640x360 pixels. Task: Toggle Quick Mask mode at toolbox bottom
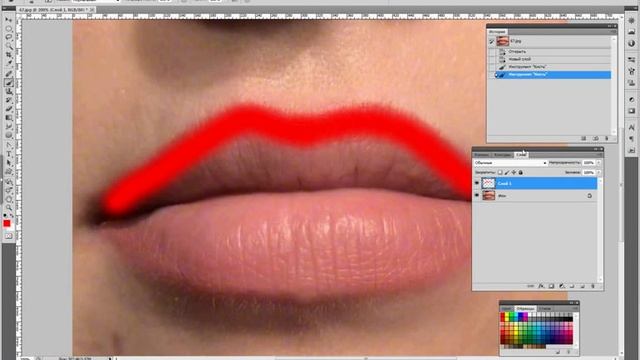click(8, 236)
